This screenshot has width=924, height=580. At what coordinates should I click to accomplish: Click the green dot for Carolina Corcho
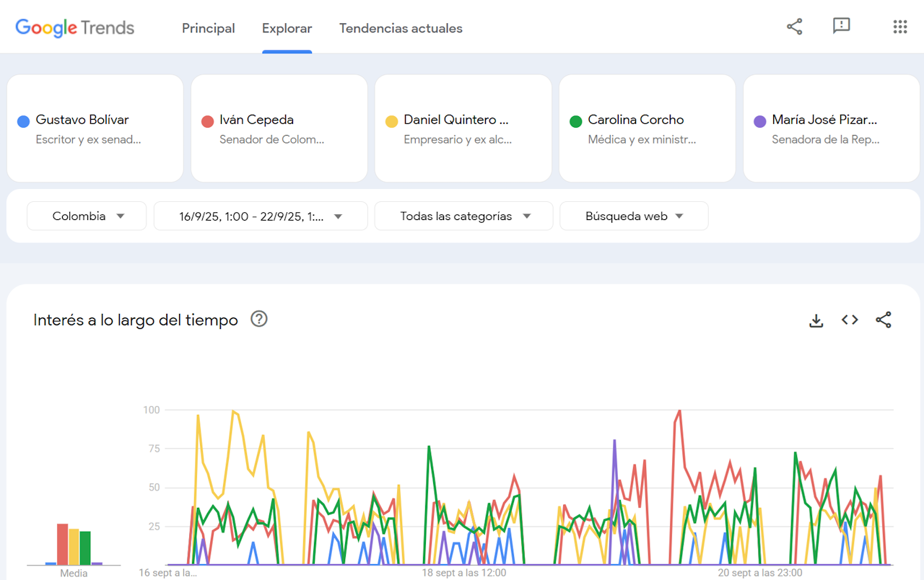pyautogui.click(x=575, y=121)
